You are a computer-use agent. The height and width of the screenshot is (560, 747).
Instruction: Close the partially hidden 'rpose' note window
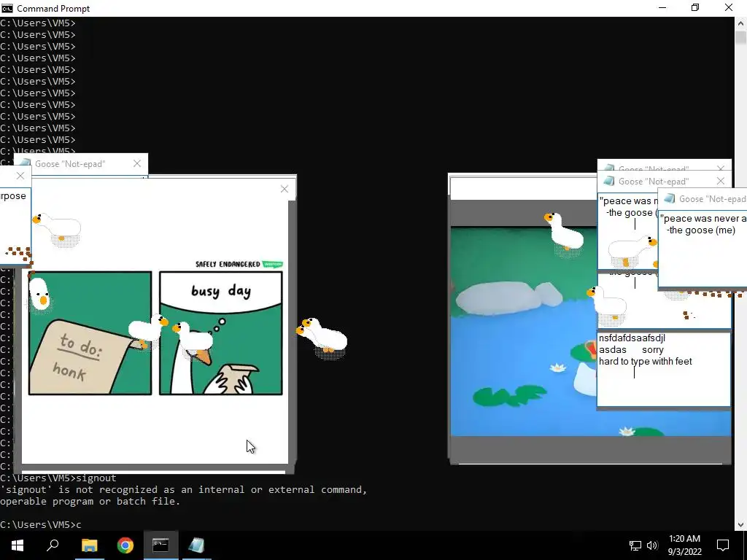(x=20, y=176)
